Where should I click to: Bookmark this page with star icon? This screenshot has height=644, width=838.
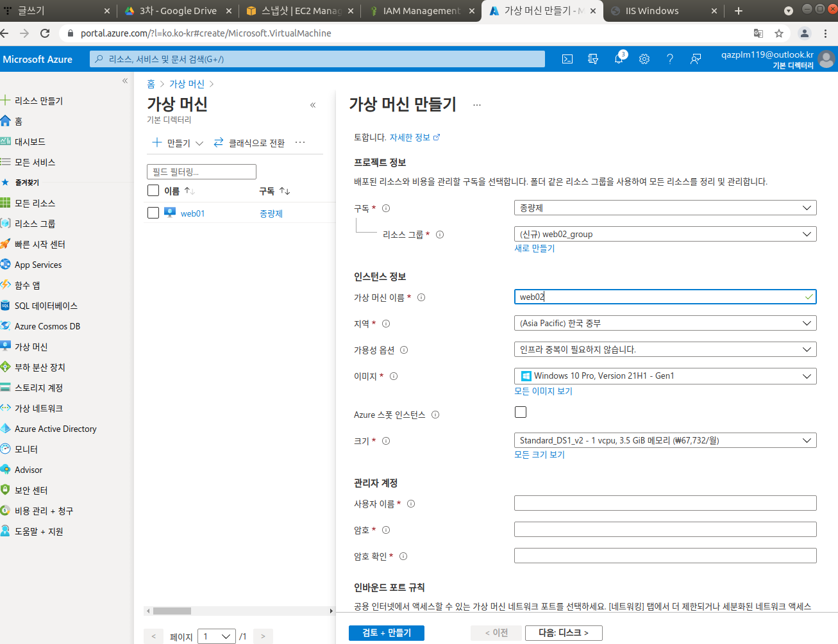click(779, 33)
